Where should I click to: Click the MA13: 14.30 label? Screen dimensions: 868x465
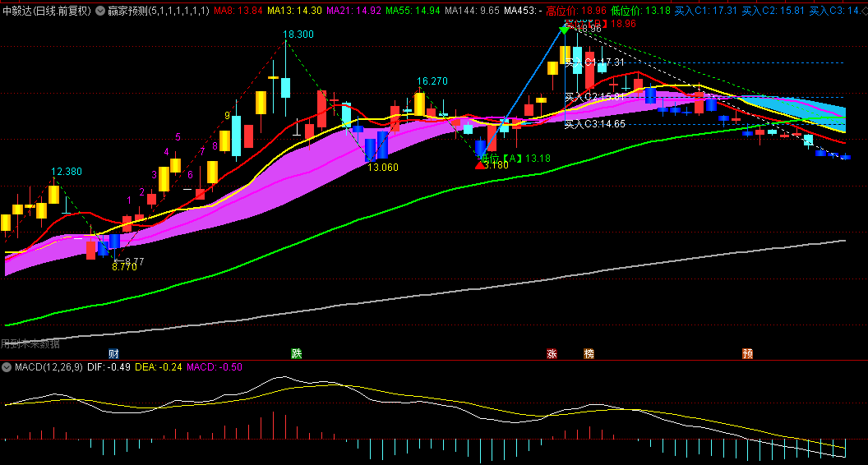(x=294, y=11)
